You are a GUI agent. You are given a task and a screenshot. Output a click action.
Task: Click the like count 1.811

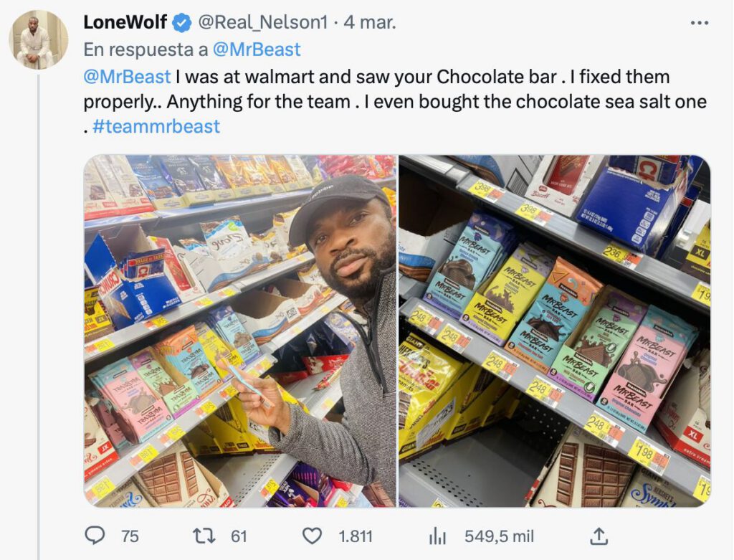click(x=356, y=536)
